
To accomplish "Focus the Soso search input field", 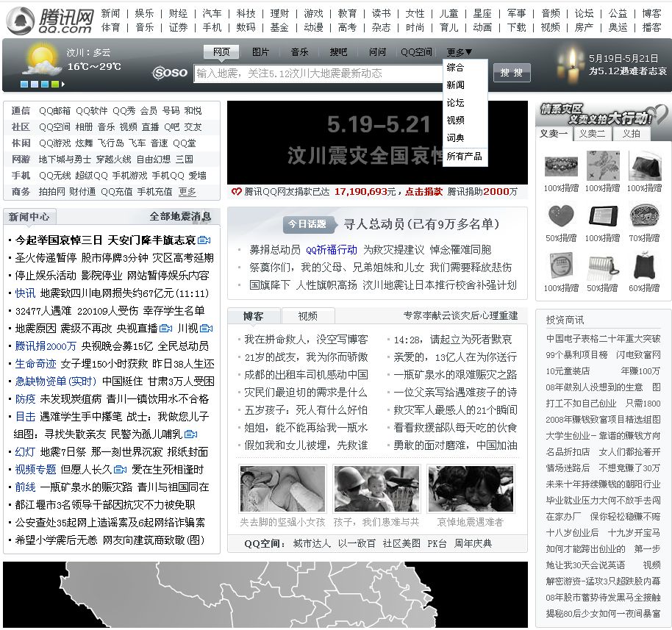I will point(318,74).
